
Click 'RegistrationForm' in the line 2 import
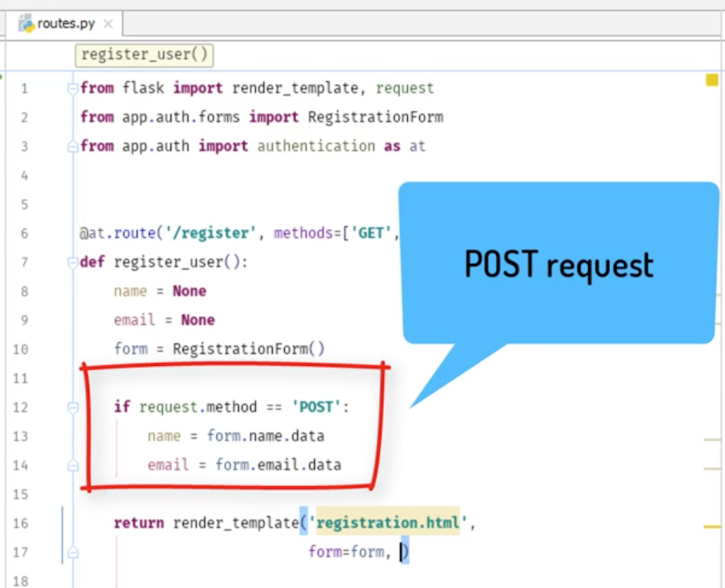(x=375, y=117)
